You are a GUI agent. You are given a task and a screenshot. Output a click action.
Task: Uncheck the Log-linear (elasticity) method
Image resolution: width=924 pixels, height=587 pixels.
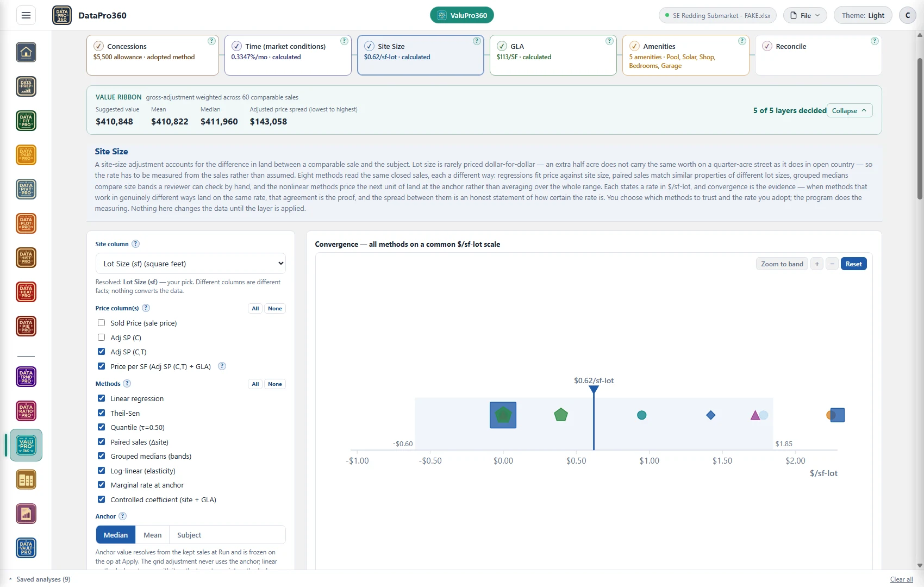coord(101,471)
